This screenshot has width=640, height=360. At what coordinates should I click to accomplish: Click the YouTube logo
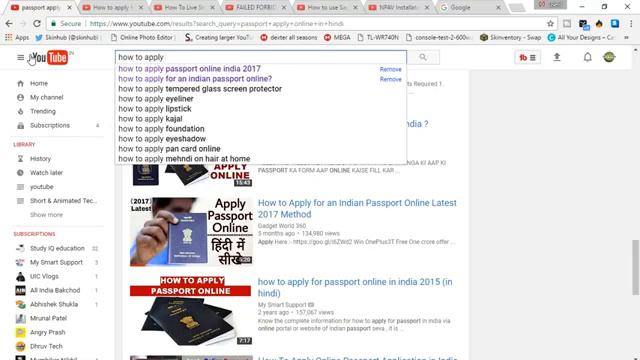[x=50, y=58]
